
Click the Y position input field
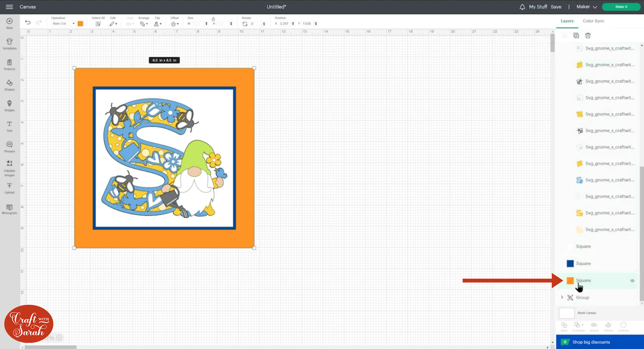point(307,24)
